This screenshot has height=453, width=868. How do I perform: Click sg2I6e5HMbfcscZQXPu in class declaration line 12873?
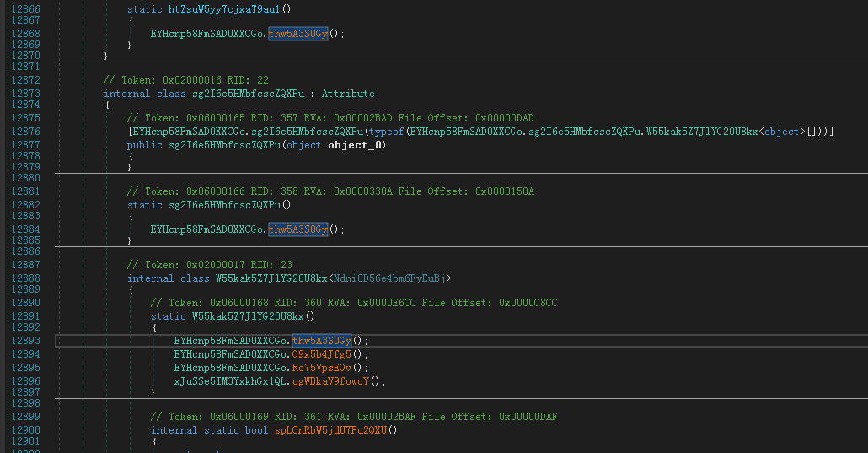[x=248, y=94]
